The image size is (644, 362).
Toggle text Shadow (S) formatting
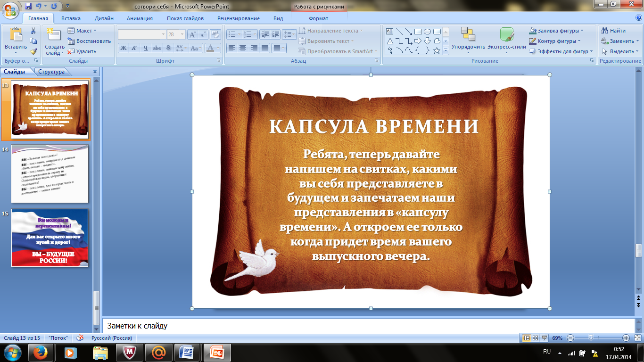168,48
